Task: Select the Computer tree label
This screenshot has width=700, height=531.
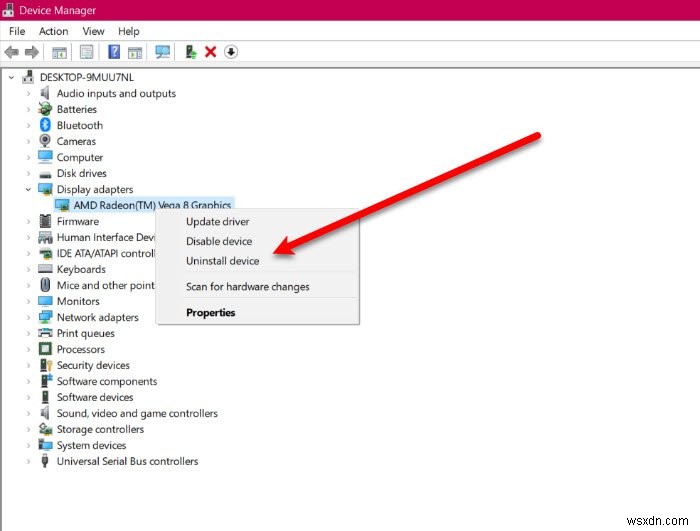Action: pyautogui.click(x=80, y=157)
